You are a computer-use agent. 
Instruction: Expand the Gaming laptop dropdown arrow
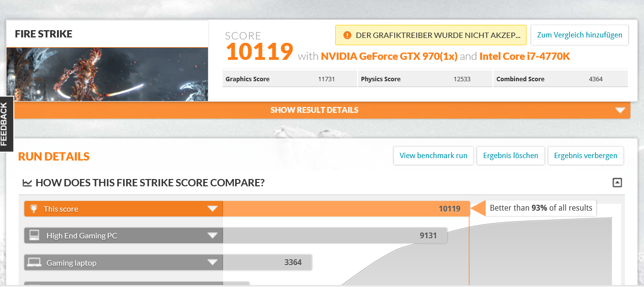tap(212, 263)
